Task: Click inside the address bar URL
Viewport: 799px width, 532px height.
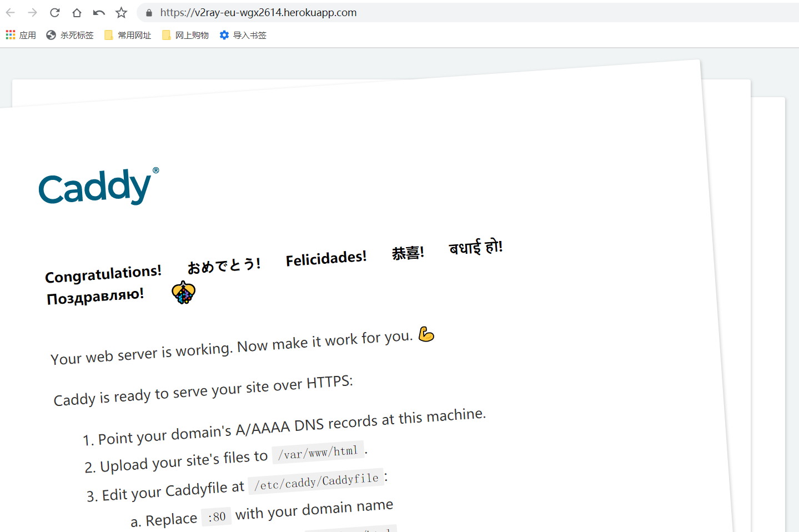Action: point(257,12)
